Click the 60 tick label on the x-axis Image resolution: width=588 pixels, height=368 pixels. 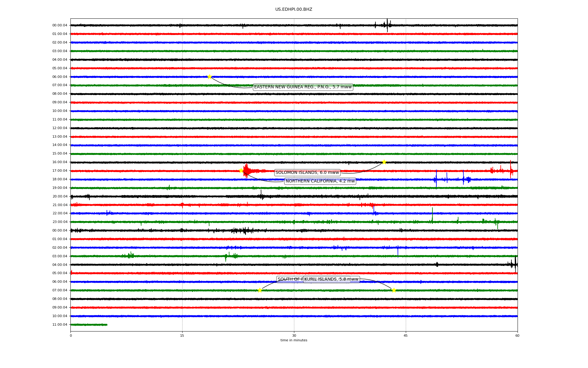pos(517,335)
